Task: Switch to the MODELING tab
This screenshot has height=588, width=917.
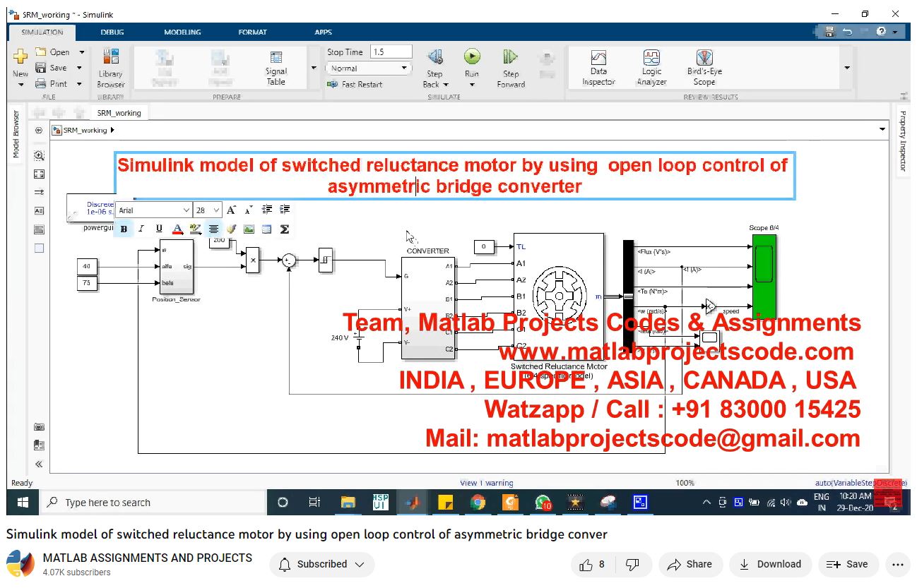Action: pyautogui.click(x=182, y=32)
